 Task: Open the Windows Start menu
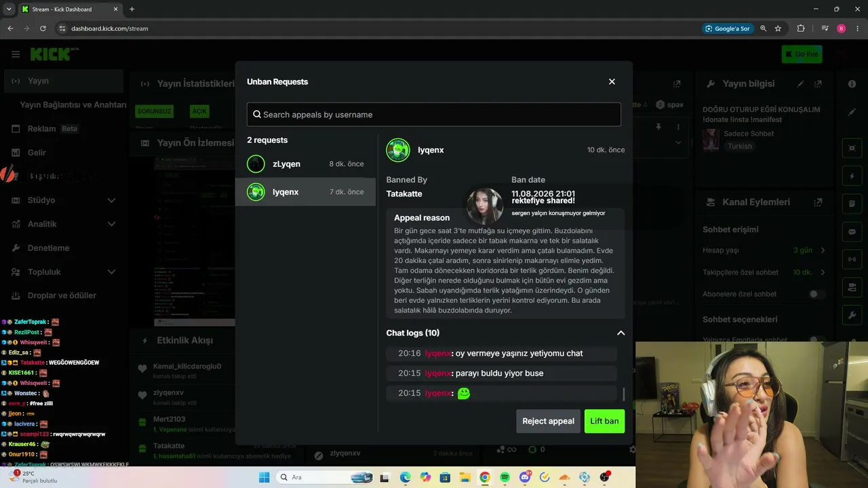coord(264,477)
